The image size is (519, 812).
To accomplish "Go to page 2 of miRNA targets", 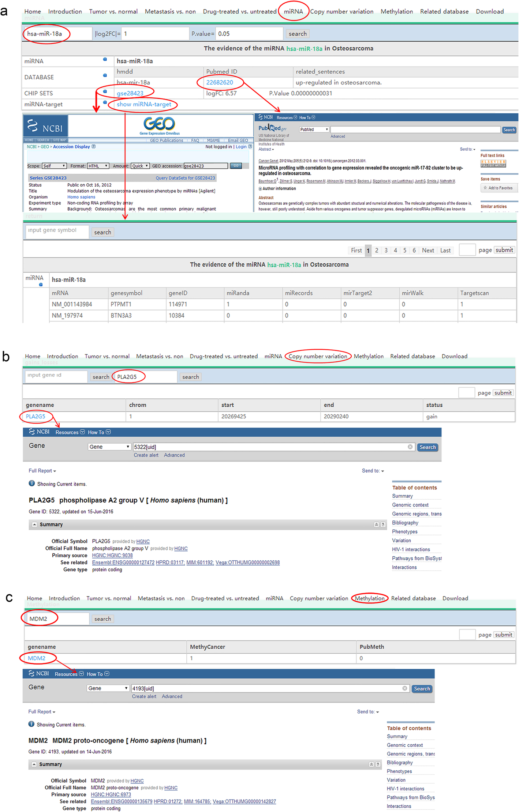I will (x=377, y=250).
